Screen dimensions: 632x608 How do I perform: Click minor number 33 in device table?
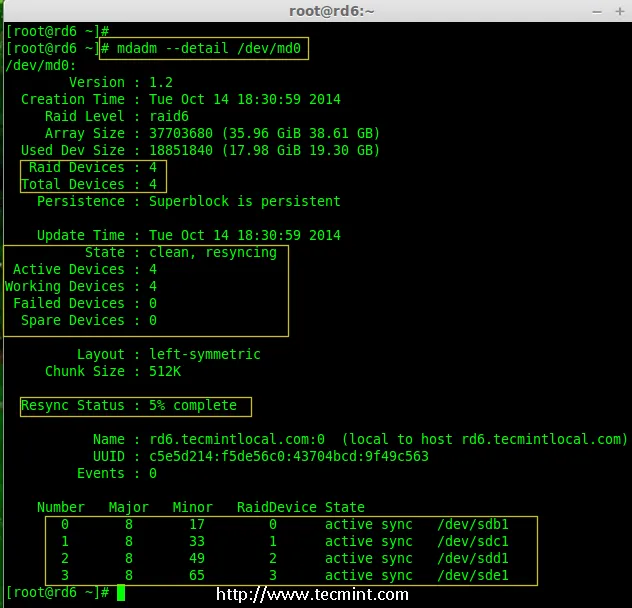[x=197, y=541]
